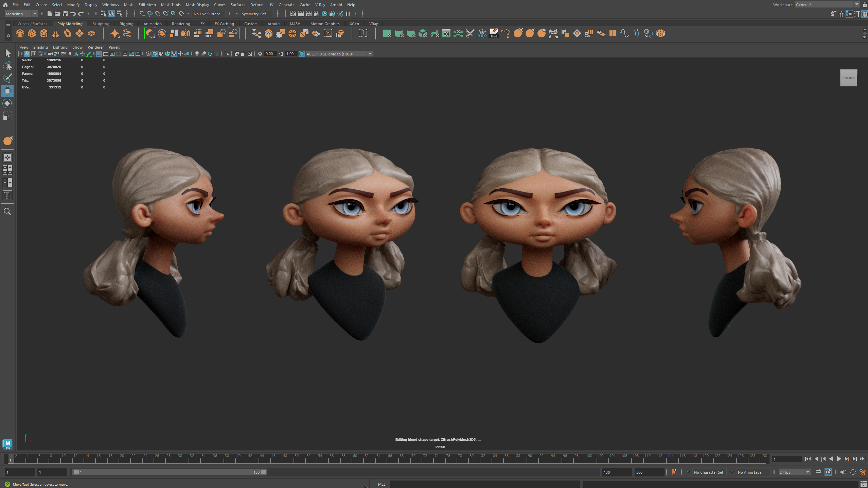Click the MEL command language label
Viewport: 868px width, 488px height.
382,484
